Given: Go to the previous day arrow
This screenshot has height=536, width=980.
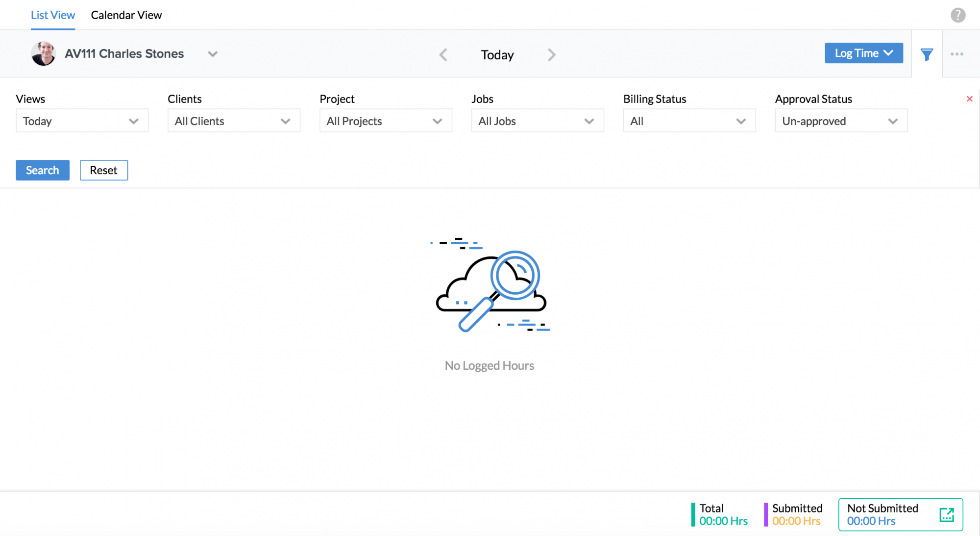Looking at the screenshot, I should click(443, 54).
